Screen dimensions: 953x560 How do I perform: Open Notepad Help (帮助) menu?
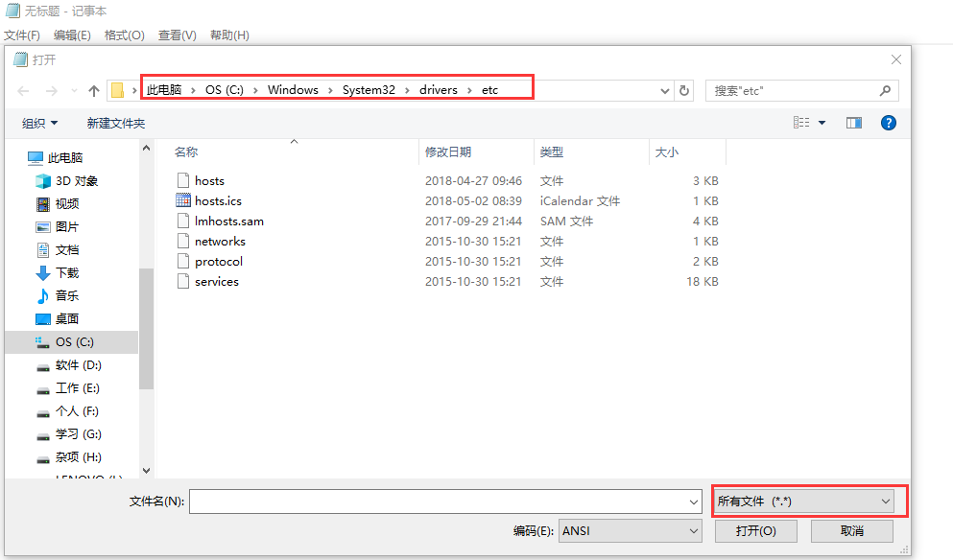tap(229, 35)
